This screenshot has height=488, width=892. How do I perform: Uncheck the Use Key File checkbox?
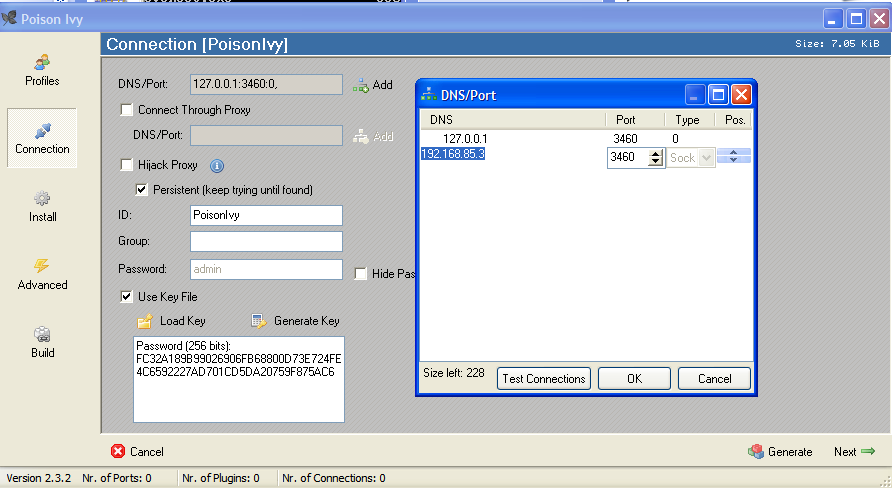coord(127,296)
